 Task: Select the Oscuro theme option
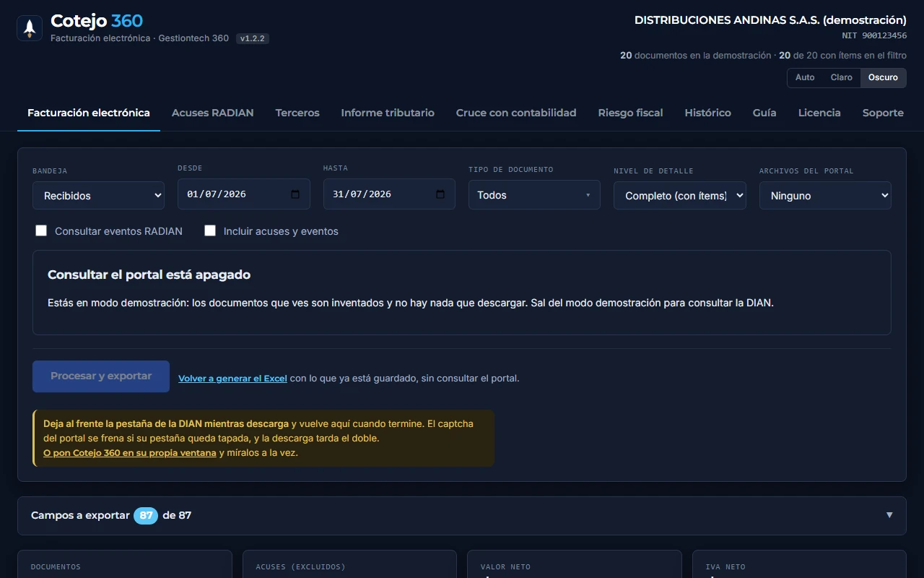pyautogui.click(x=883, y=77)
